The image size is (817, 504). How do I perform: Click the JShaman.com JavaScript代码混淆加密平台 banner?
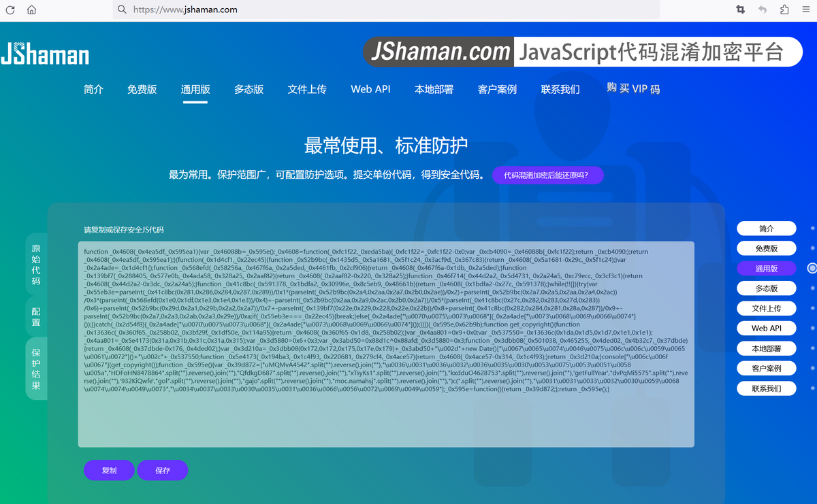(583, 52)
